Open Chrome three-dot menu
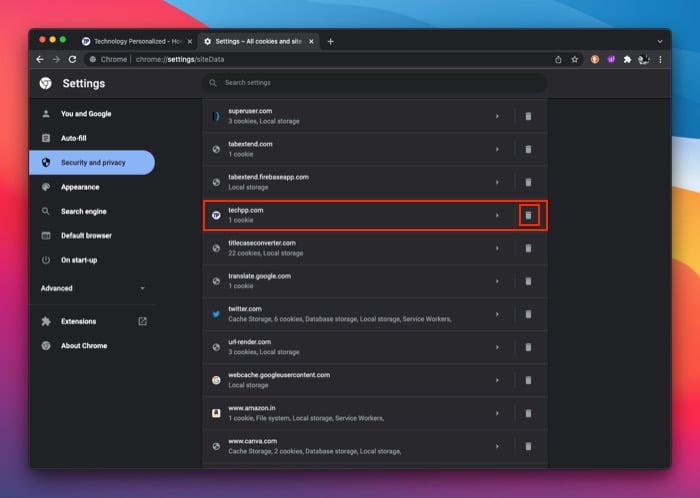Image resolution: width=700 pixels, height=498 pixels. click(660, 59)
